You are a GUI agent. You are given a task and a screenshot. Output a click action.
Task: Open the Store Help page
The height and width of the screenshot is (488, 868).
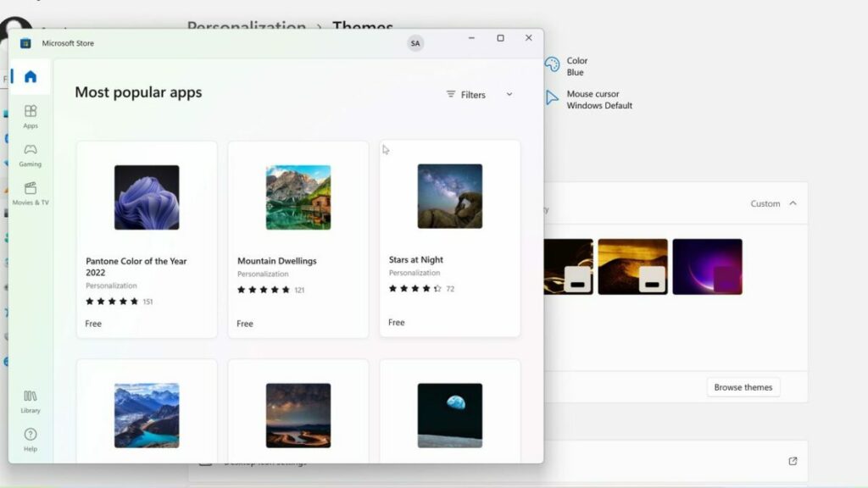pyautogui.click(x=31, y=440)
